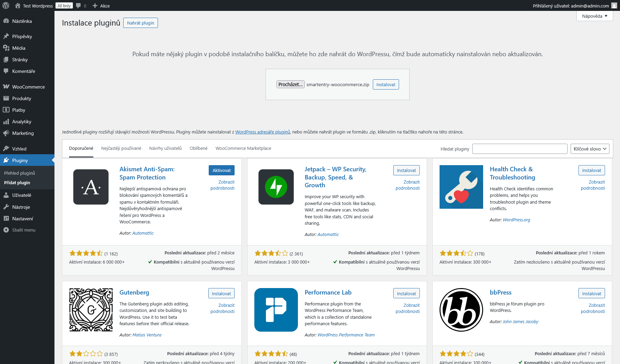
Task: Select the WooCommerce icon in the sidebar
Action: coord(7,86)
